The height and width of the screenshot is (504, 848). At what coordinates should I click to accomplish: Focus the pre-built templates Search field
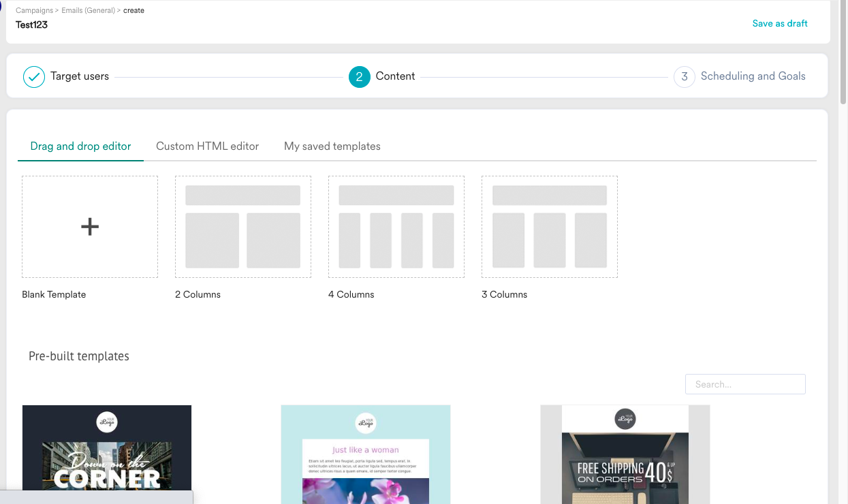[745, 384]
